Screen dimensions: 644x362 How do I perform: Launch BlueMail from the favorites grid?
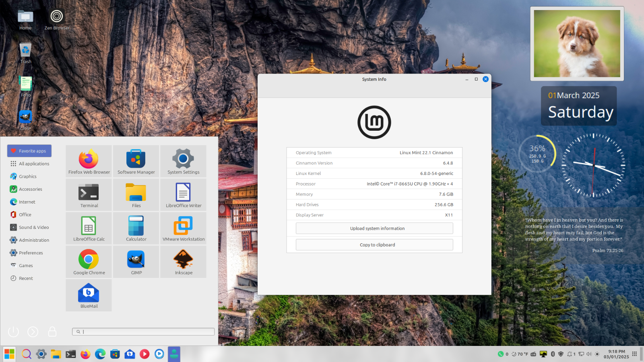89,295
